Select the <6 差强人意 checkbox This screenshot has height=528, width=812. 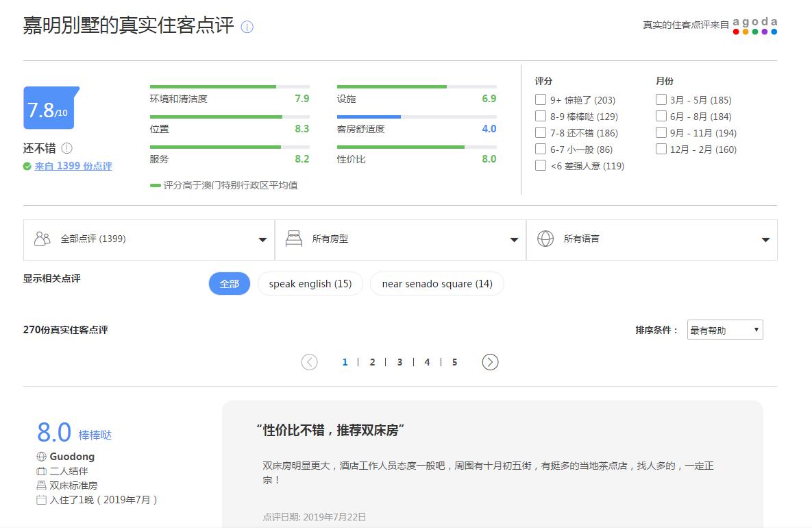click(541, 165)
